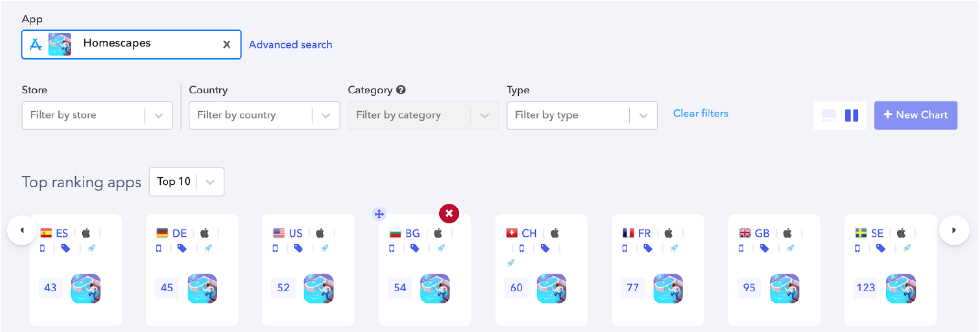Click the tag icon on the SE card
The width and height of the screenshot is (980, 332).
click(x=881, y=249)
